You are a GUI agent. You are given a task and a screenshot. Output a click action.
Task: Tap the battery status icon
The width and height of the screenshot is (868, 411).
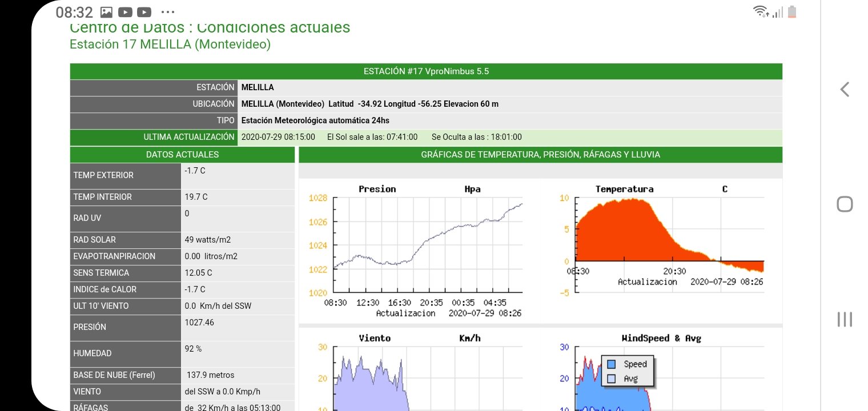(x=792, y=11)
